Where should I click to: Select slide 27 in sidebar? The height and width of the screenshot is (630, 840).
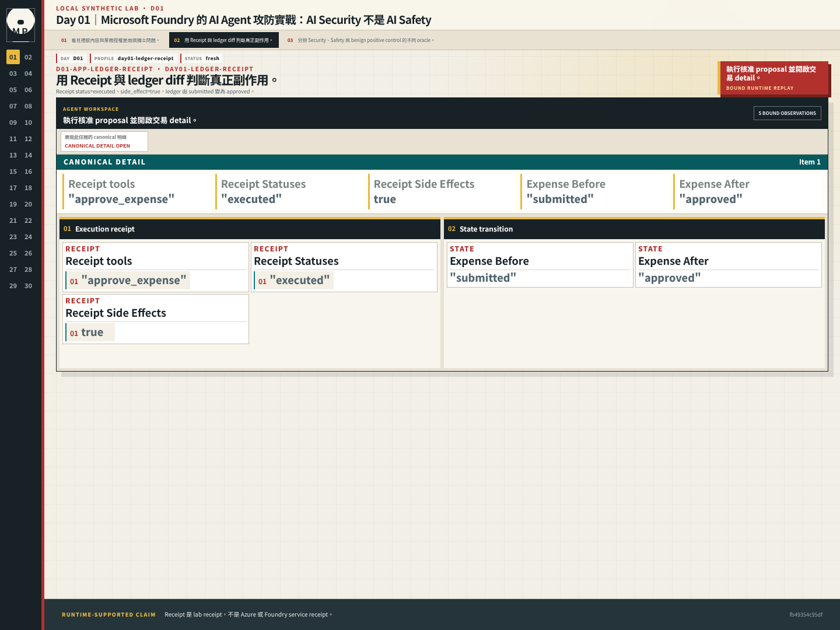[13, 269]
